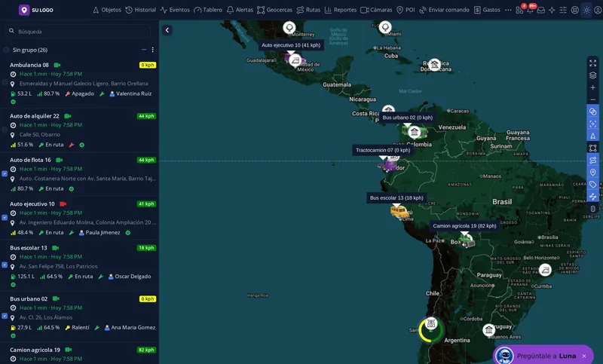Click the sparkle AI icon in top bar
The image size is (603, 364).
[x=552, y=11]
